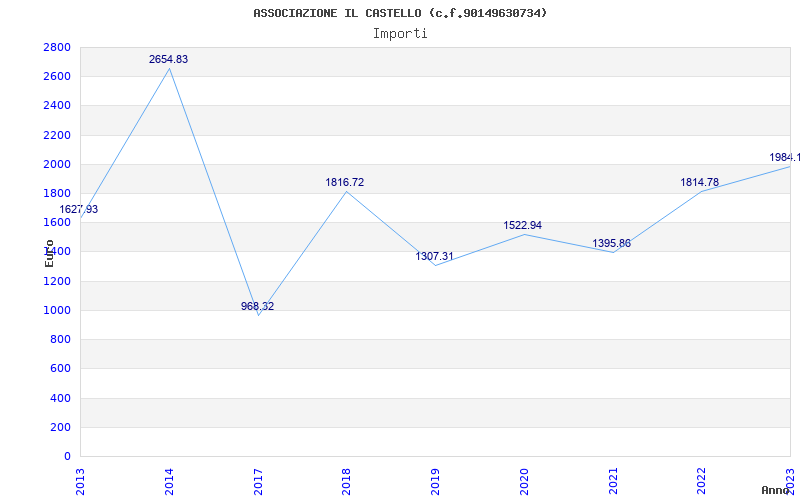Click the data label 1522.94

[522, 225]
